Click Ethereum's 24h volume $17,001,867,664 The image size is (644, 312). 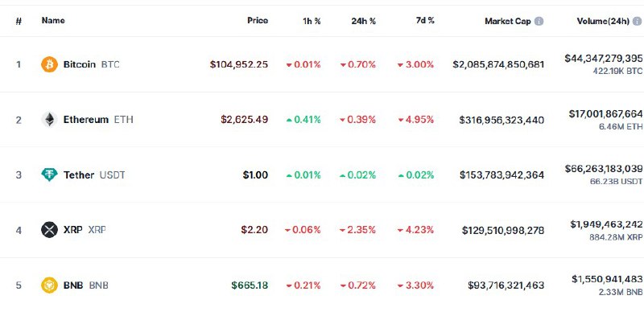(605, 113)
